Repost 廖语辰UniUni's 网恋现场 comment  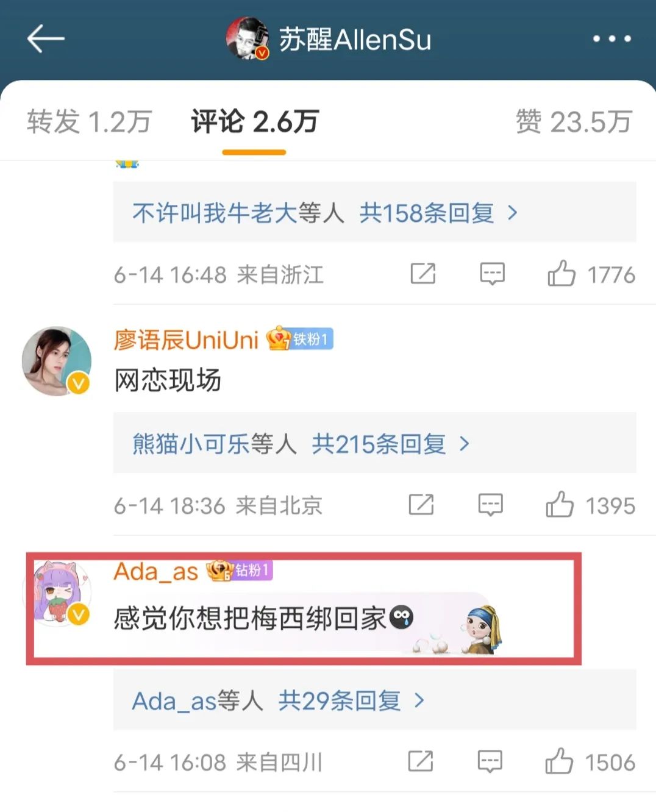point(421,505)
